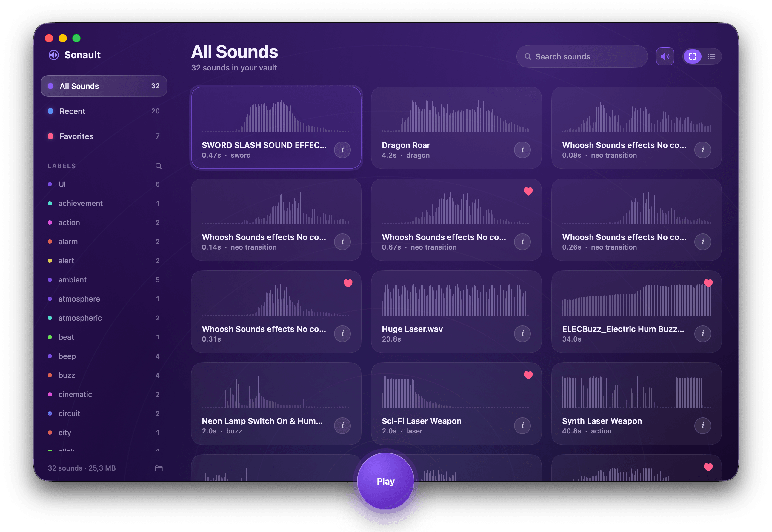Screen dimensions: 772x532
Task: Open info for Huge Laser.wav
Action: click(522, 334)
